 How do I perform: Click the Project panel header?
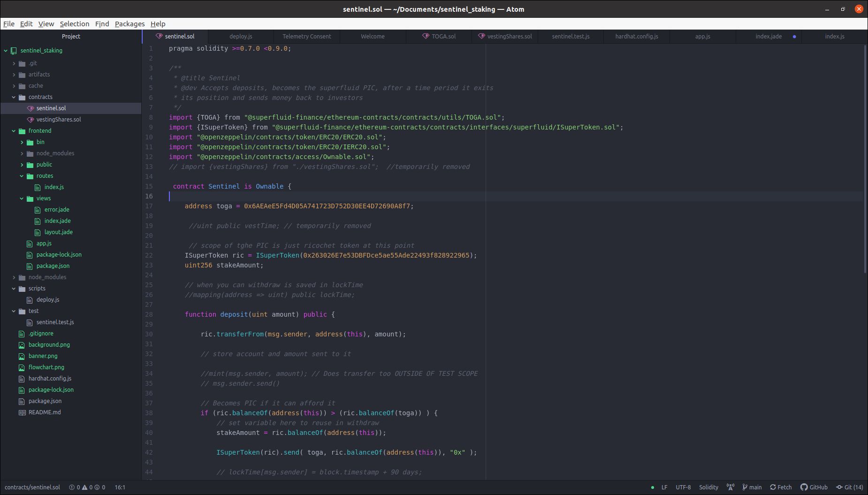point(71,37)
